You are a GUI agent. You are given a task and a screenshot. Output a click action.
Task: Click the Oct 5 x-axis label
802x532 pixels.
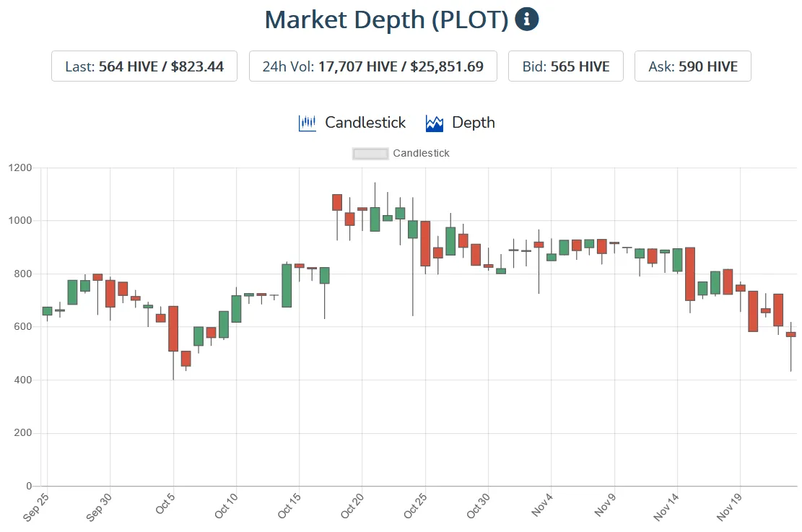[x=165, y=504]
